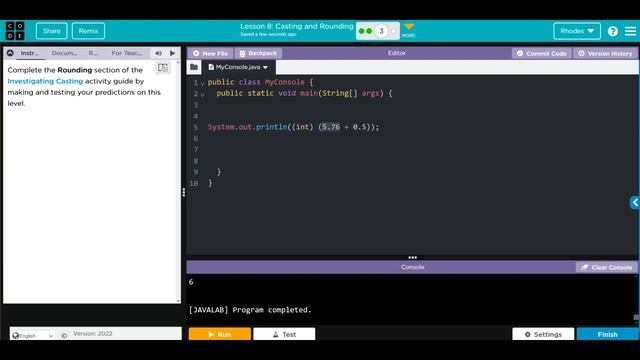Open the Backpack button
Image resolution: width=640 pixels, height=360 pixels.
coord(258,53)
